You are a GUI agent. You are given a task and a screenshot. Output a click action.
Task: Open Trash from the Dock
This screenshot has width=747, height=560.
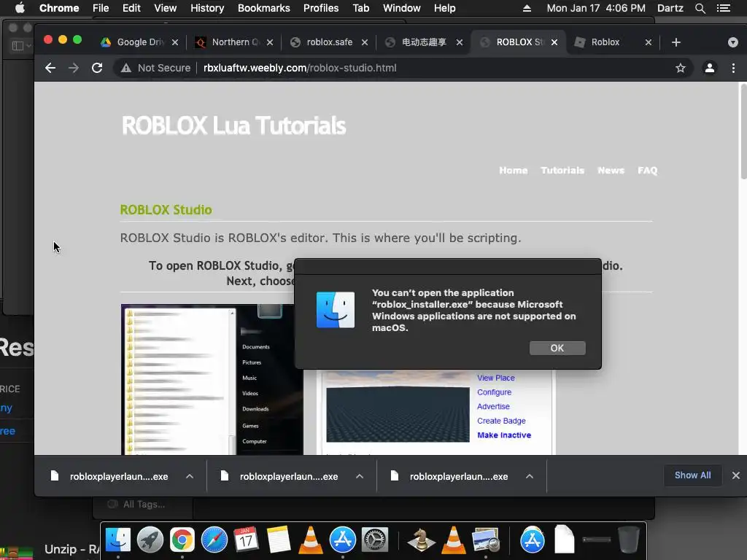pyautogui.click(x=628, y=540)
